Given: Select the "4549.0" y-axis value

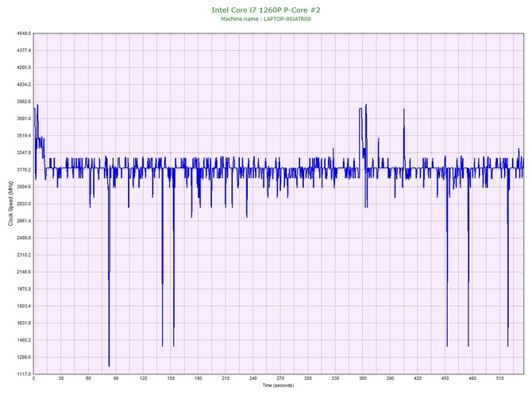Looking at the screenshot, I should (24, 33).
